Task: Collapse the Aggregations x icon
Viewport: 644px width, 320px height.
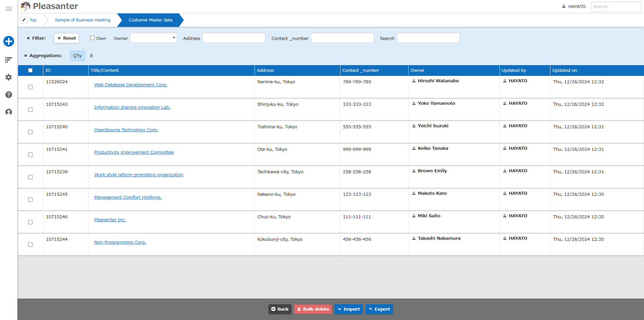Action: [25, 56]
